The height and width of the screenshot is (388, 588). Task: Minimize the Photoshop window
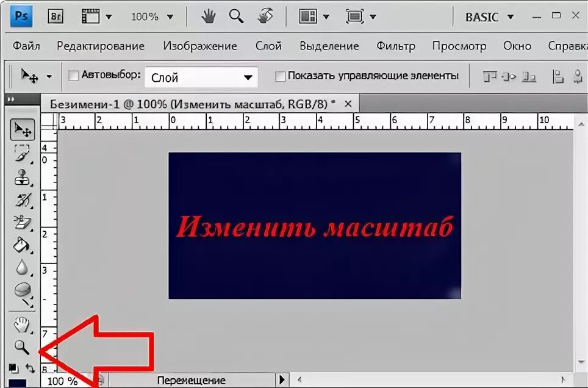pyautogui.click(x=537, y=16)
